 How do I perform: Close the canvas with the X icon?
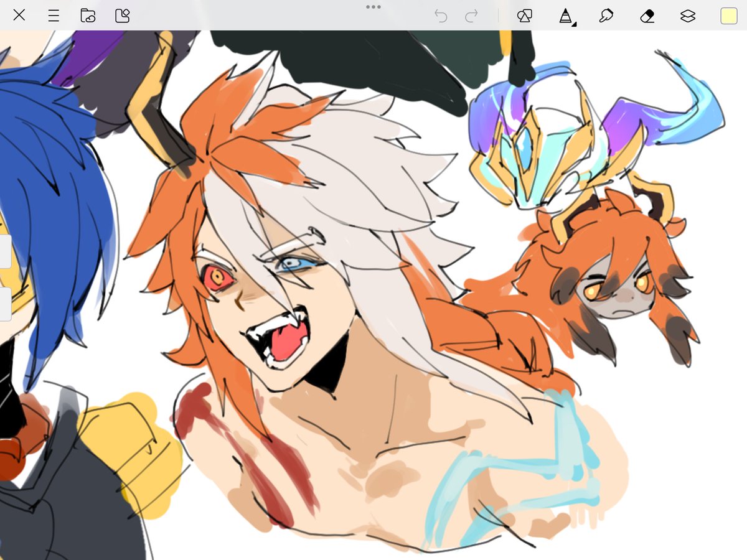[19, 16]
